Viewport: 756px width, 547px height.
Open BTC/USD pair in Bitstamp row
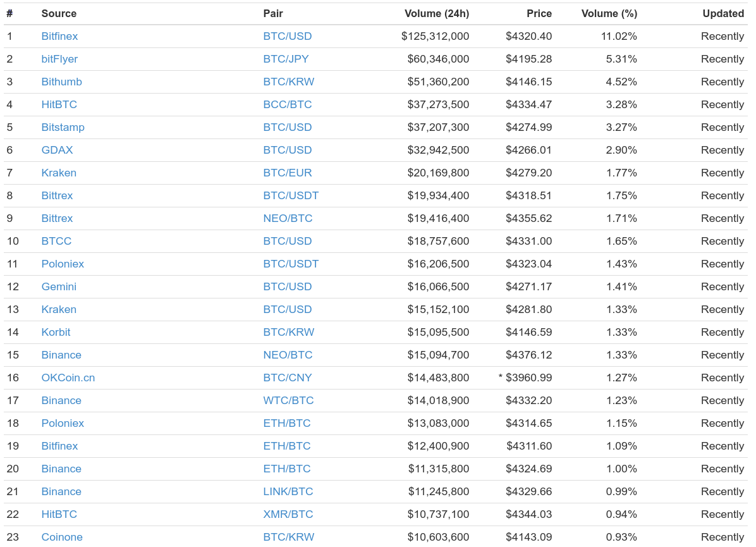(288, 127)
